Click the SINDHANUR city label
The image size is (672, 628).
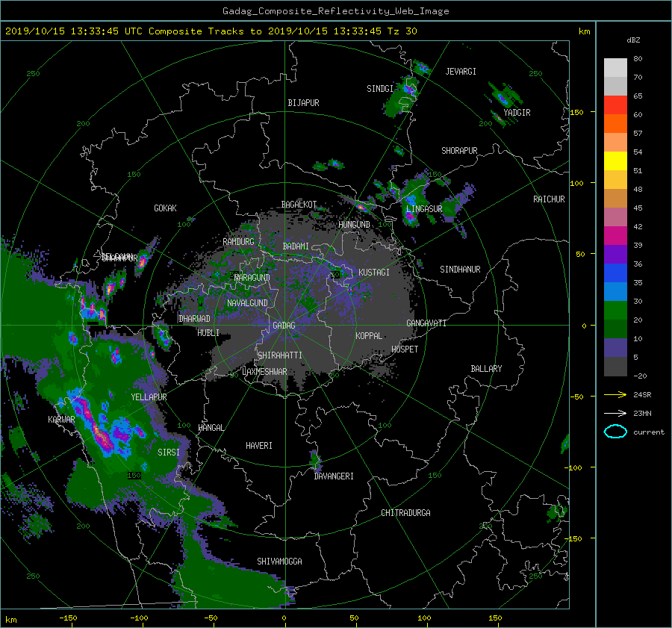tap(460, 270)
